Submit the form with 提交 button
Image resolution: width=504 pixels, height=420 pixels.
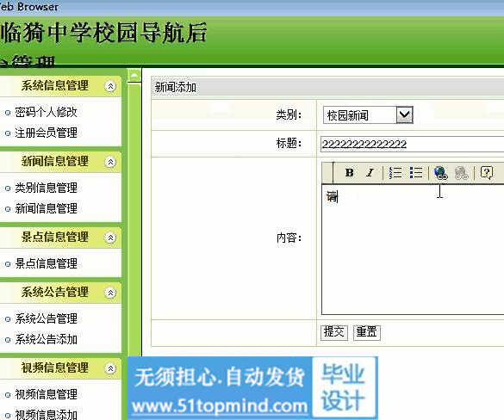pos(334,332)
